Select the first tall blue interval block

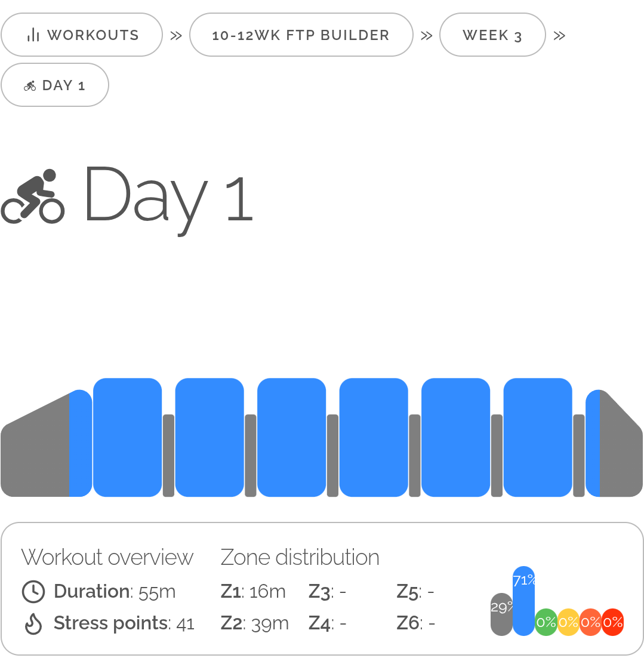(x=128, y=437)
